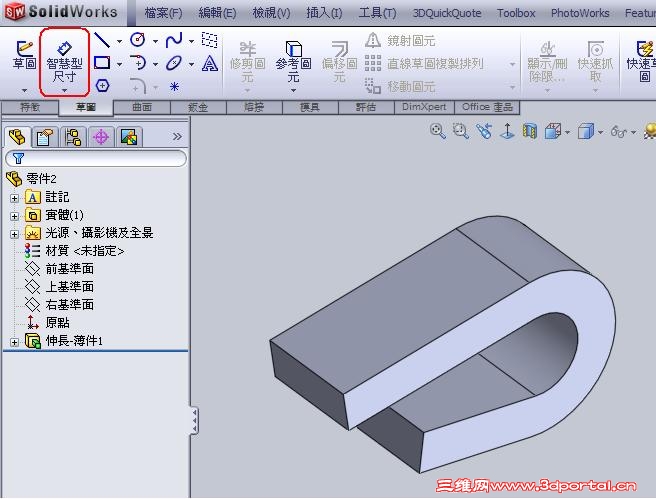
Task: Open the 編輯(E) menu
Action: pyautogui.click(x=217, y=13)
